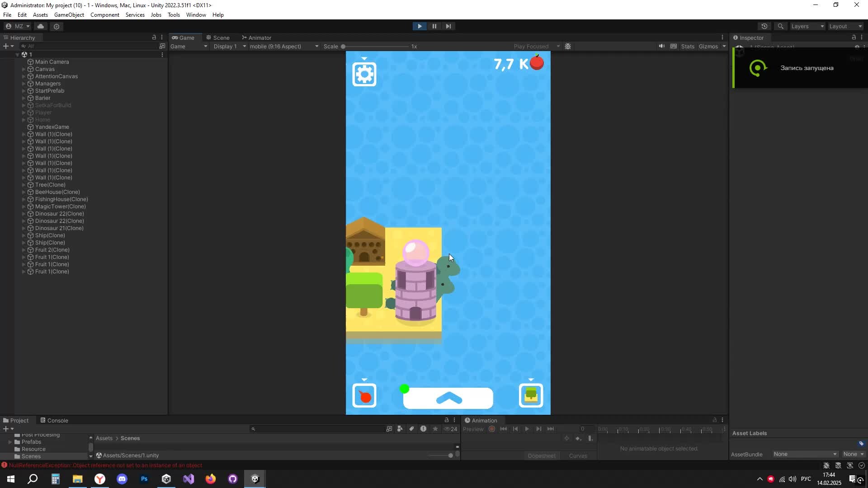Pause the running game
868x488 pixels.
[434, 26]
